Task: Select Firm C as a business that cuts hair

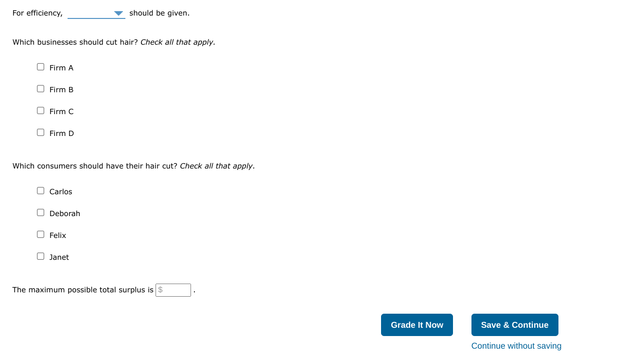Action: pyautogui.click(x=40, y=110)
